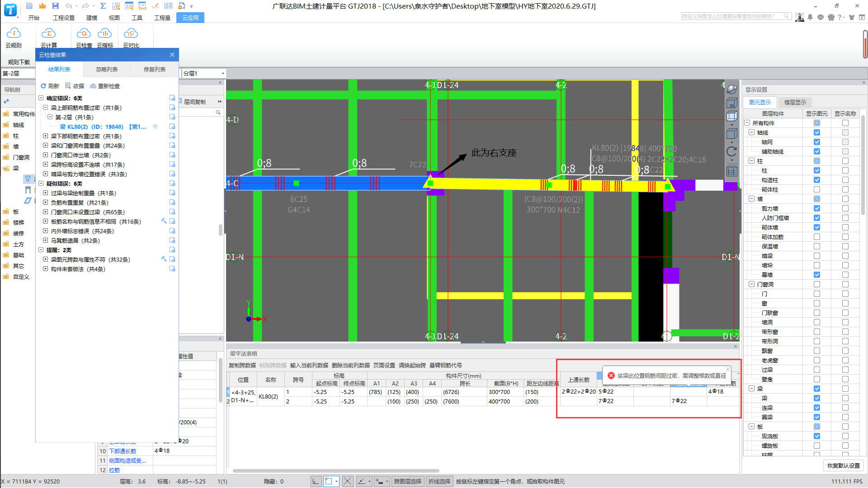This screenshot has height=488, width=868.
Task: Open the 工程量 ribbon tab
Action: pos(162,18)
